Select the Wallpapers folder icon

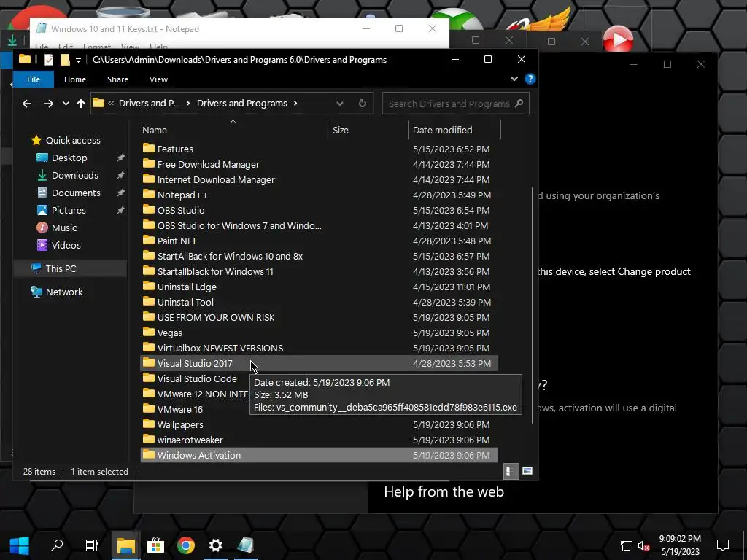click(x=149, y=424)
